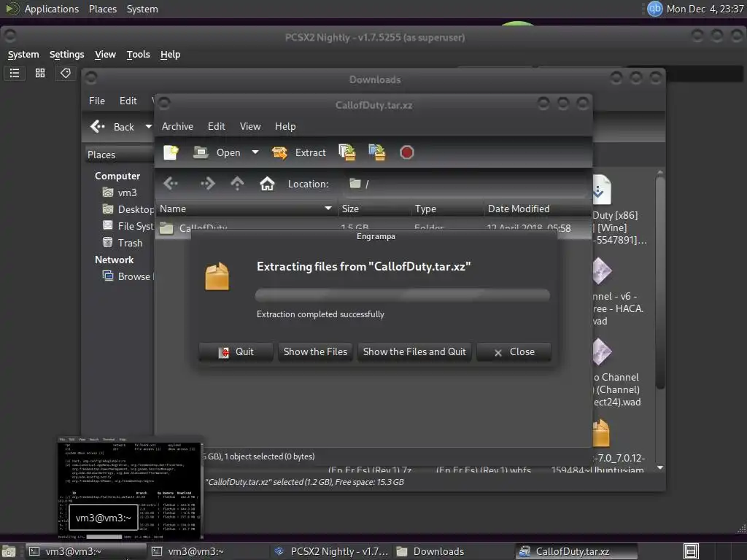
Task: Sort by Date Modified column header
Action: click(538, 209)
